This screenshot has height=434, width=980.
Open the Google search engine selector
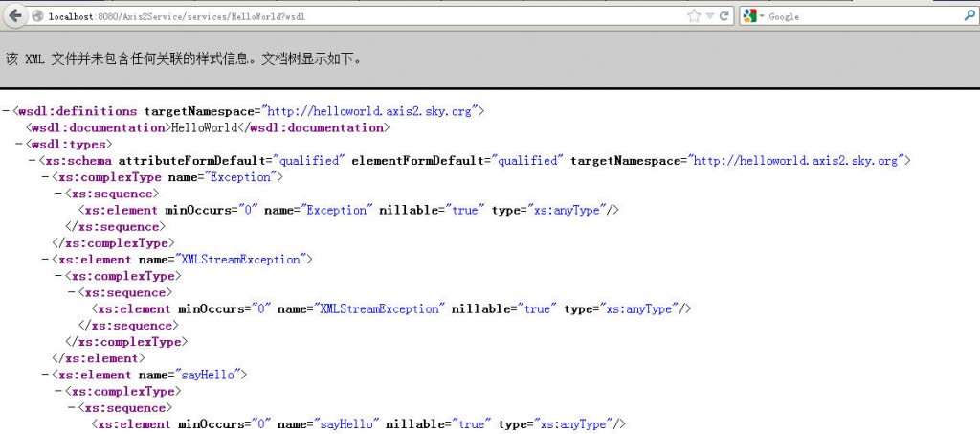(x=752, y=16)
